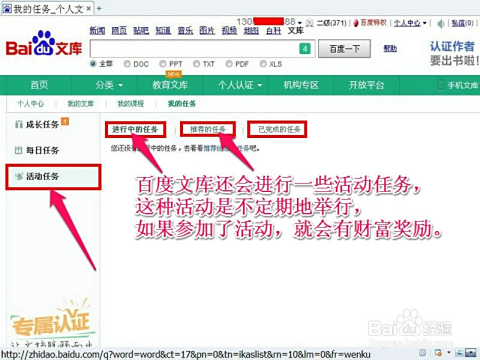This screenshot has width=480, height=360.
Task: Open the 我的任务 sub-navigation link
Action: click(x=182, y=104)
